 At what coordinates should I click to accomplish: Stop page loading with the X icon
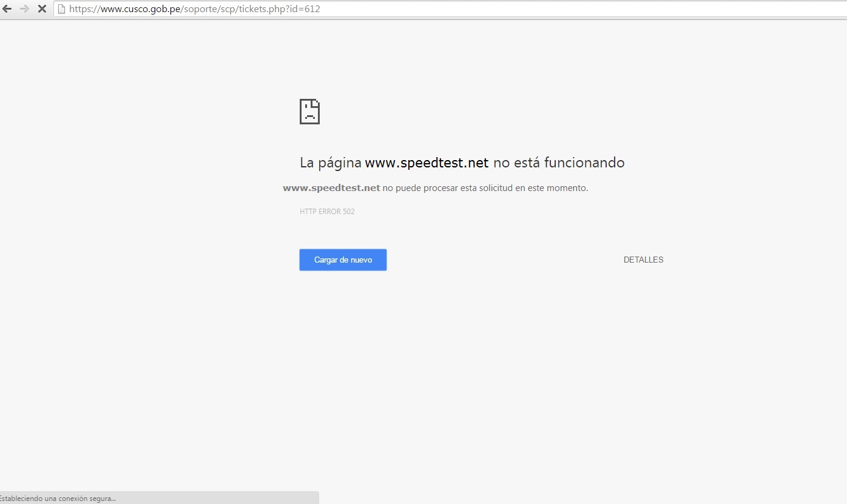[42, 9]
